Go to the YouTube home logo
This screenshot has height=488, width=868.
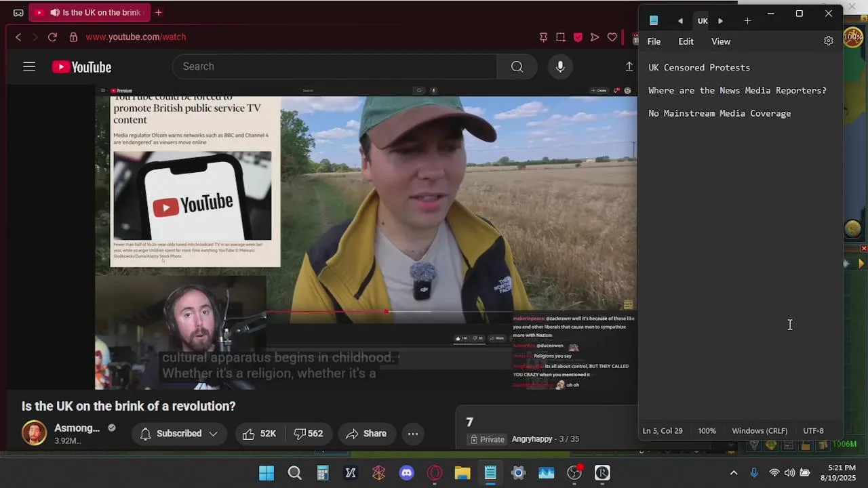[82, 67]
